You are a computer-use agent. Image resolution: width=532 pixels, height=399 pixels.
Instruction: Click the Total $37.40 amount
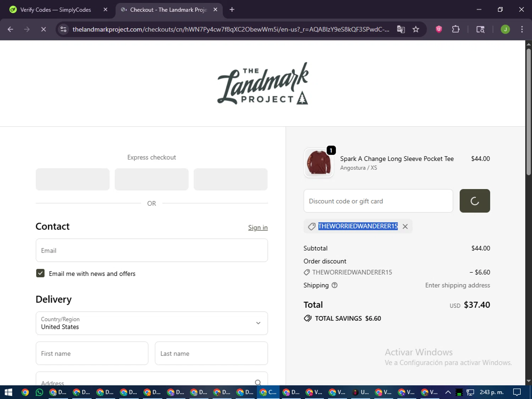tap(477, 305)
